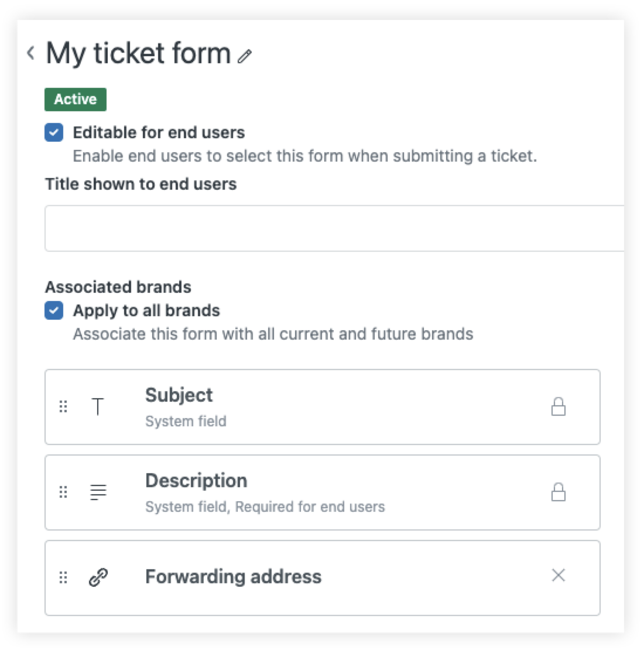
Task: Open the Description system field row
Action: [x=322, y=492]
